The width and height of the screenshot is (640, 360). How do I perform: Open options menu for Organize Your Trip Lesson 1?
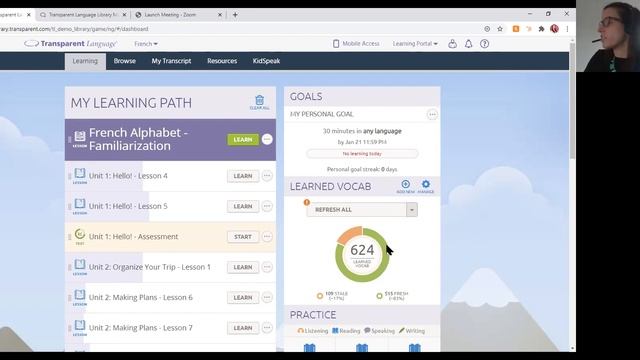(267, 267)
